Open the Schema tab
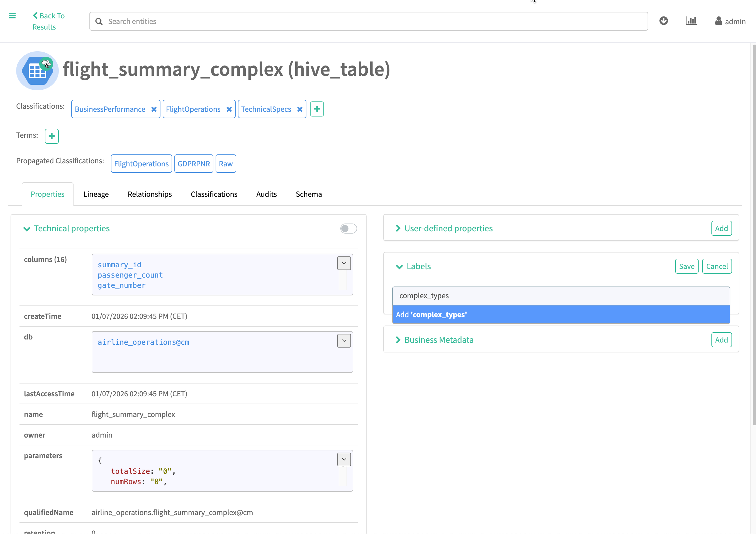Image resolution: width=756 pixels, height=534 pixels. (x=309, y=194)
